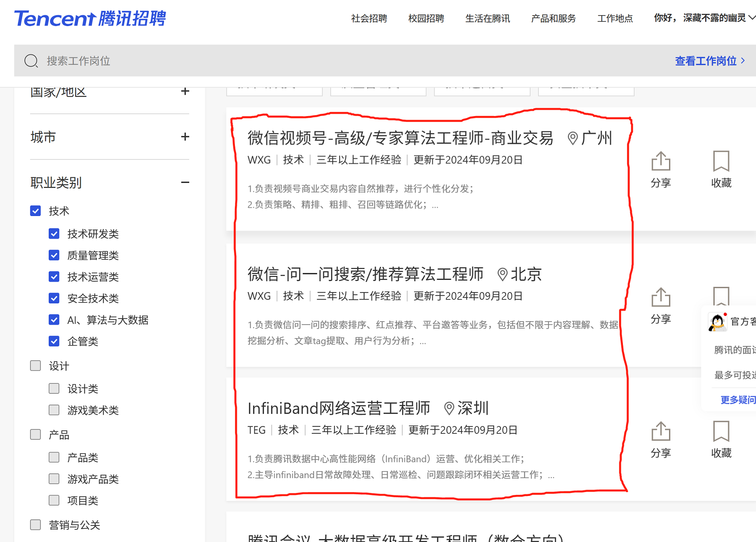Uncheck the 技术 category checkbox
This screenshot has height=542, width=756.
point(36,211)
